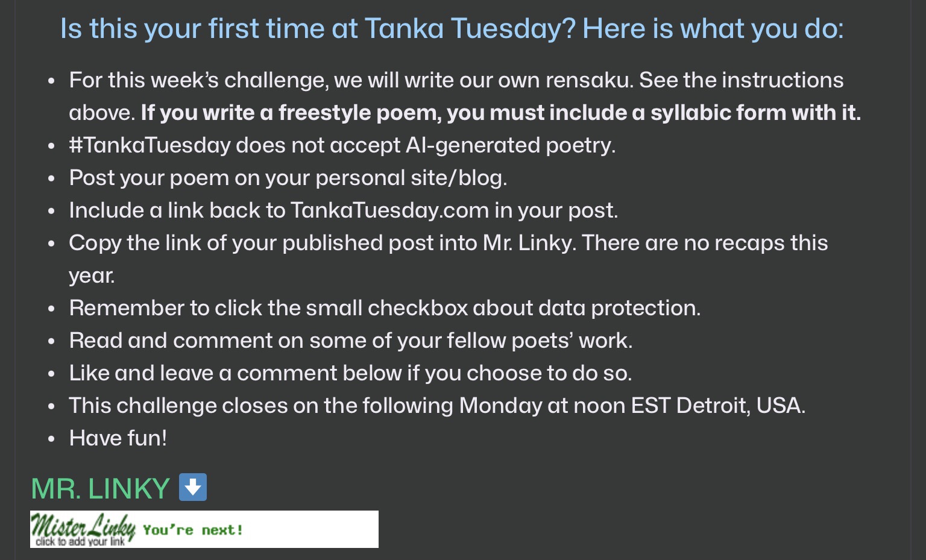Click the Mister Linky script logo
Viewport: 926px width, 560px height.
point(83,526)
